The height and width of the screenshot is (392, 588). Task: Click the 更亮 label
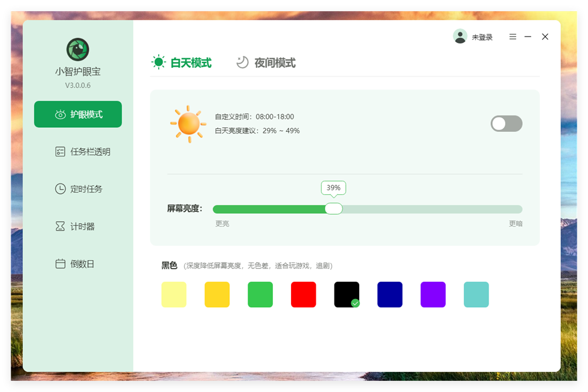coord(222,224)
